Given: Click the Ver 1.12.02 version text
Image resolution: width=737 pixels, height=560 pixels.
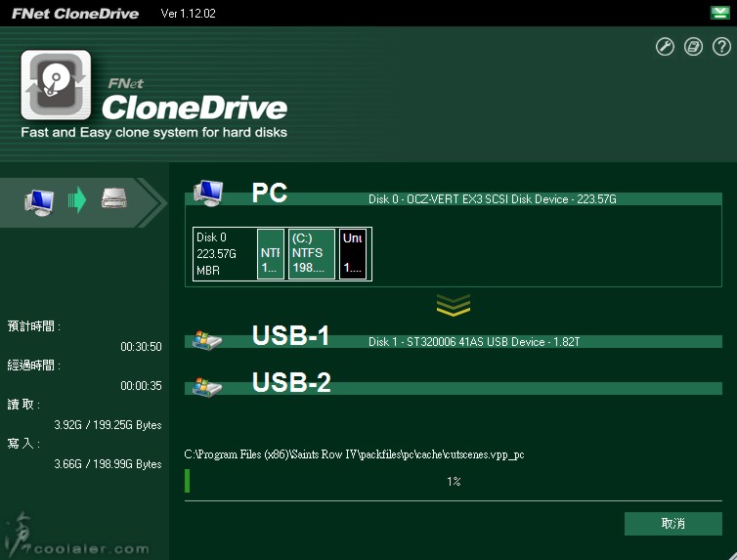Looking at the screenshot, I should pyautogui.click(x=188, y=13).
